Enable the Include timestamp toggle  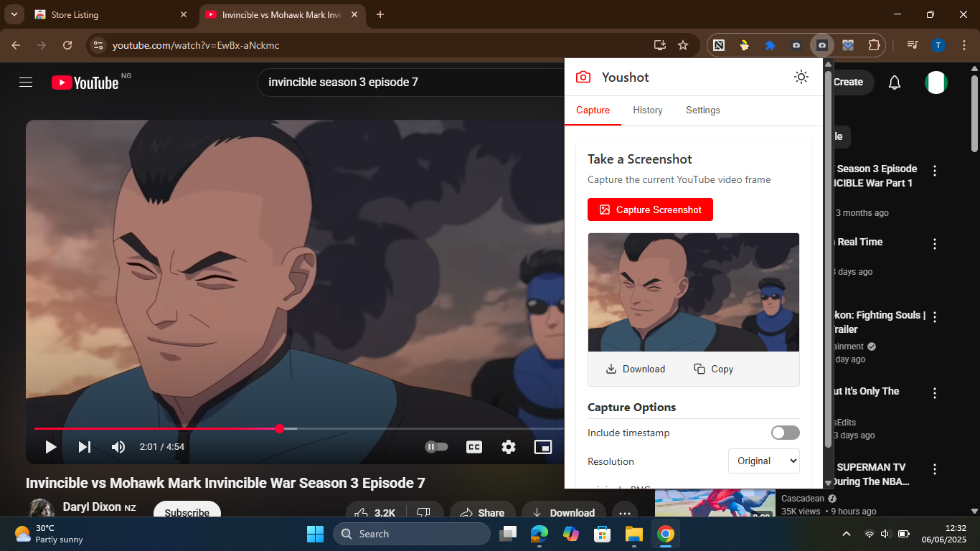[x=785, y=433]
